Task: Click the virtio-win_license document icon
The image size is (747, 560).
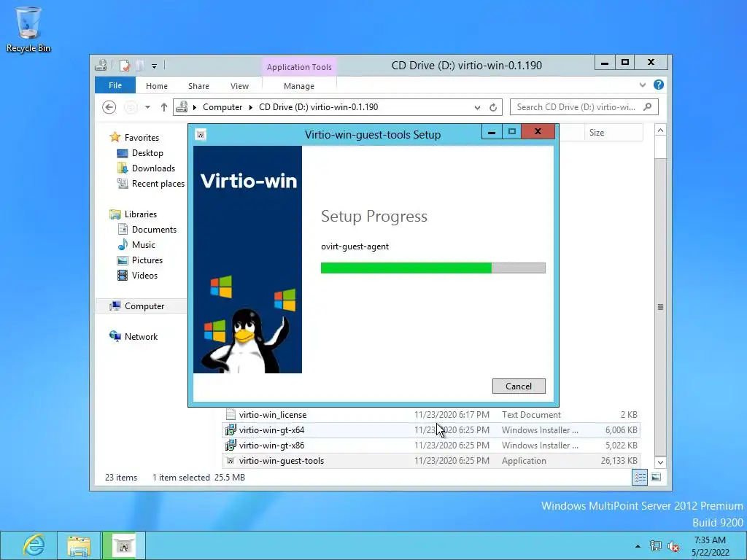Action: (231, 415)
